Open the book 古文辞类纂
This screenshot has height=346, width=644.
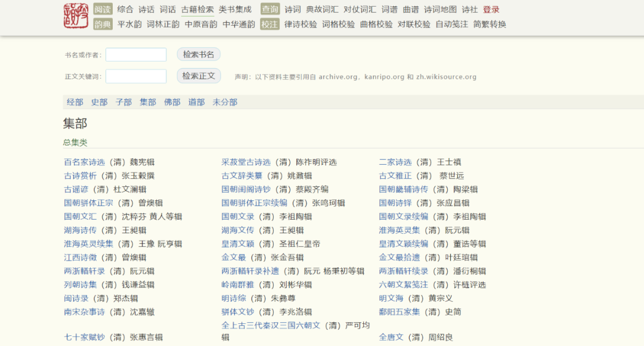pyautogui.click(x=242, y=176)
